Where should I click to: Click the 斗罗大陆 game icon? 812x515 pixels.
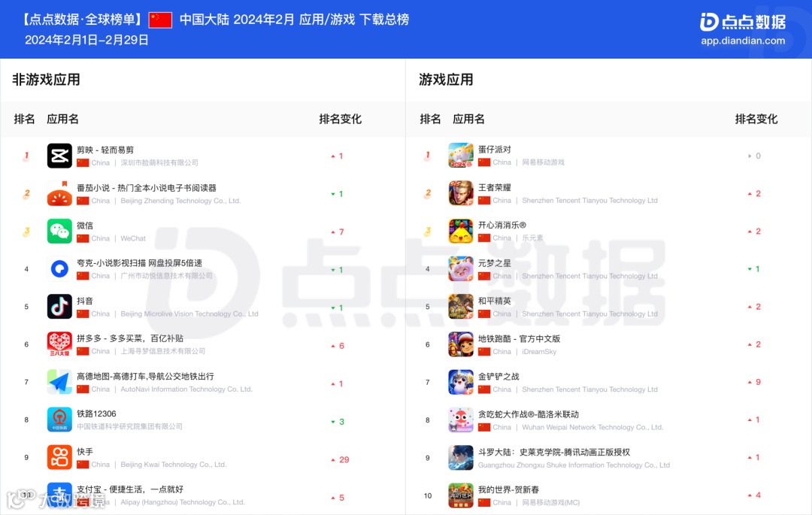[x=461, y=458]
